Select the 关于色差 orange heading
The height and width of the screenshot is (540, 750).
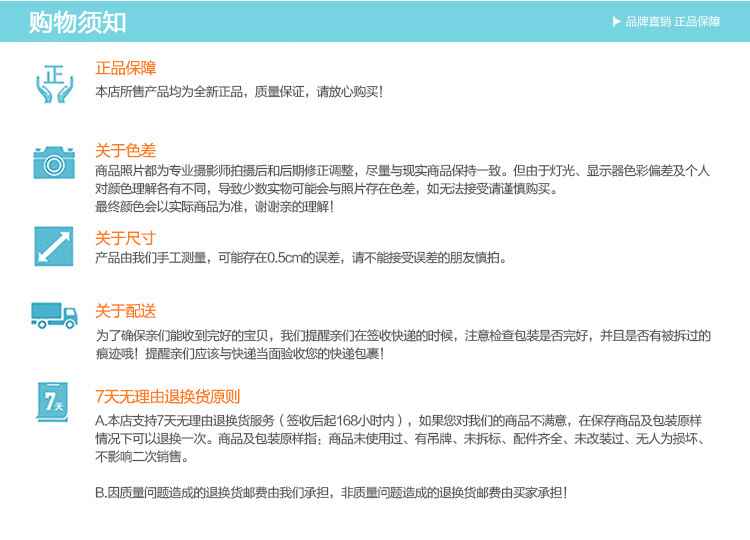click(x=126, y=150)
